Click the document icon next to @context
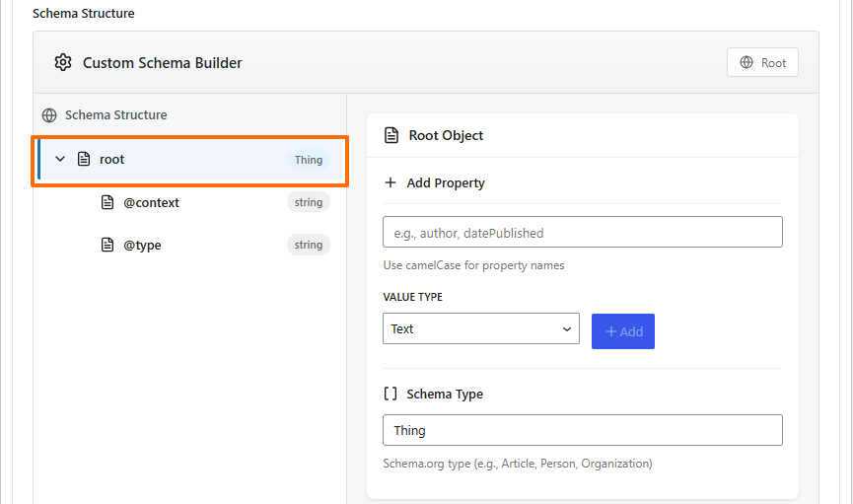 pyautogui.click(x=107, y=202)
